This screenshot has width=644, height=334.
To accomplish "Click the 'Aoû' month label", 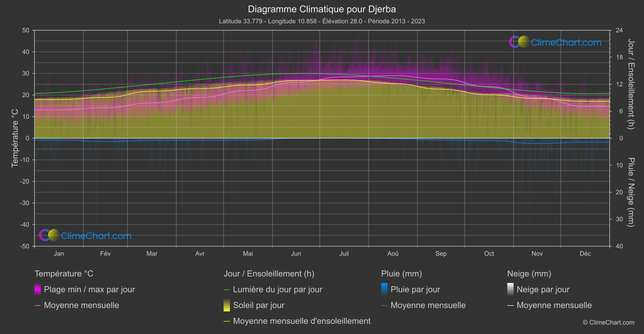I will point(393,253).
